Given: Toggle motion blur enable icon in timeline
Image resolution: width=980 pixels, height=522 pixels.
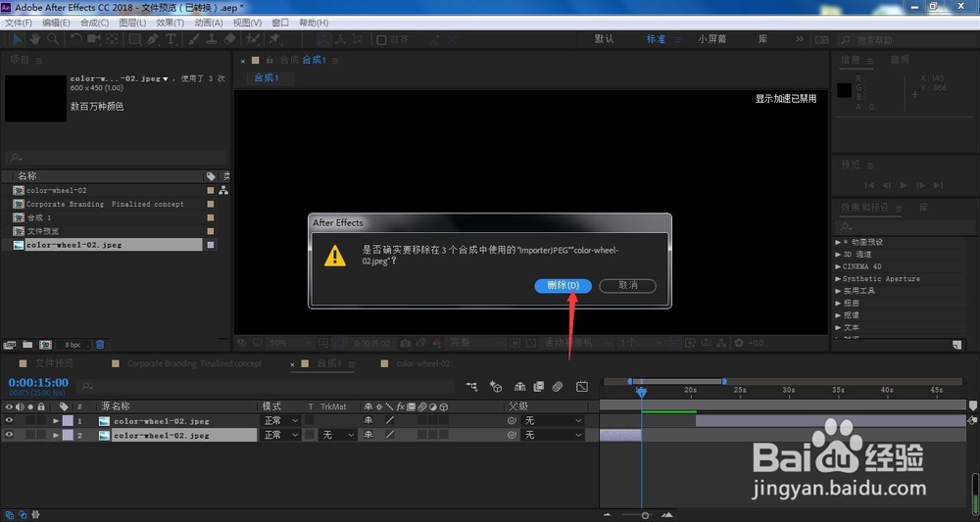Looking at the screenshot, I should click(x=558, y=387).
